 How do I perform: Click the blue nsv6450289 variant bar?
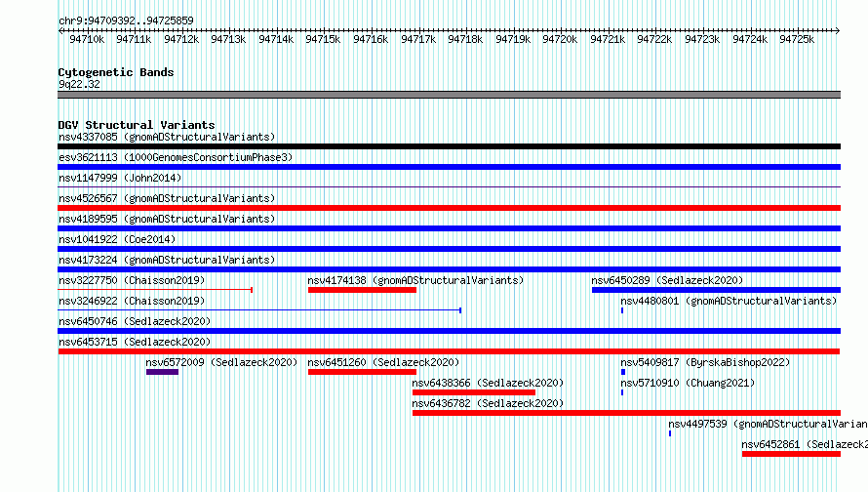[x=716, y=290]
